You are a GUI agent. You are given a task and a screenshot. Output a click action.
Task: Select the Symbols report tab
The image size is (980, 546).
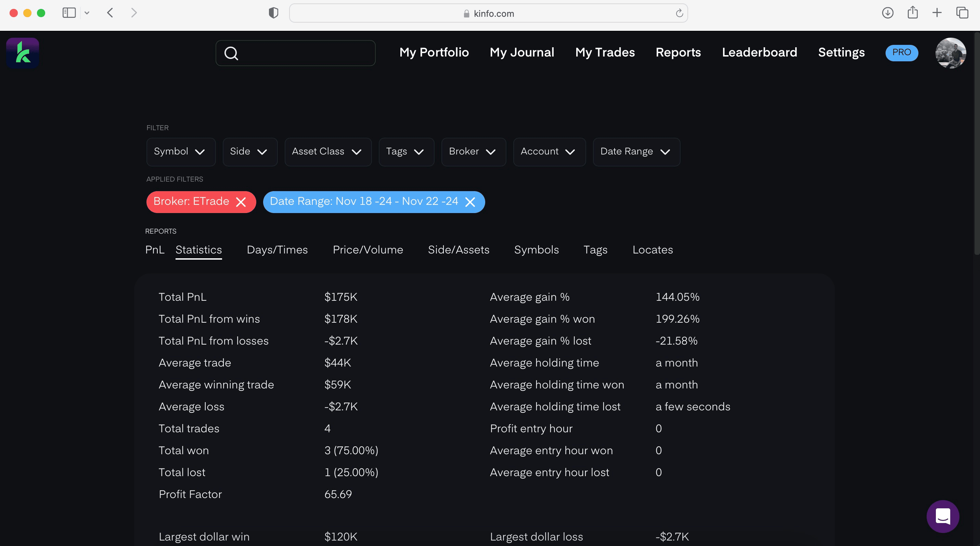(536, 250)
